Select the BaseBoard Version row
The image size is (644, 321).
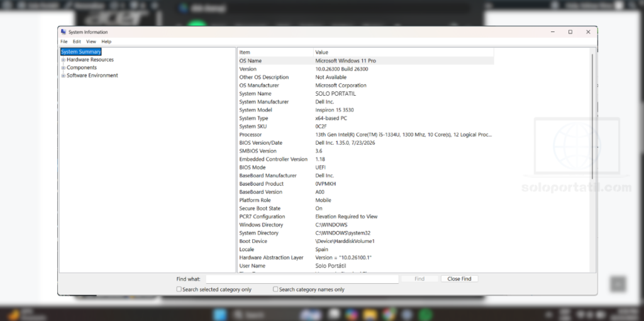[x=365, y=193]
